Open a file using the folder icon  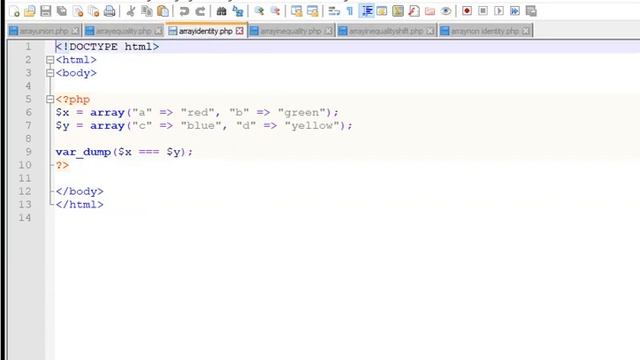(x=30, y=11)
